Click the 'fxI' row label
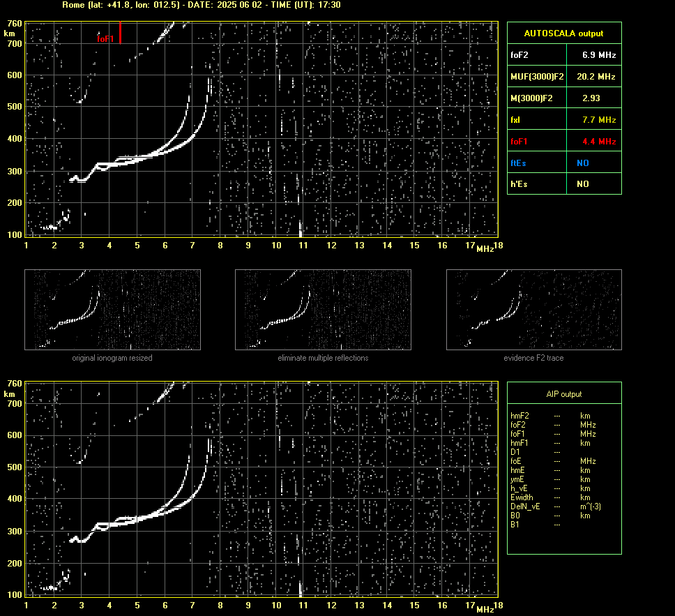675x616 pixels. [515, 120]
